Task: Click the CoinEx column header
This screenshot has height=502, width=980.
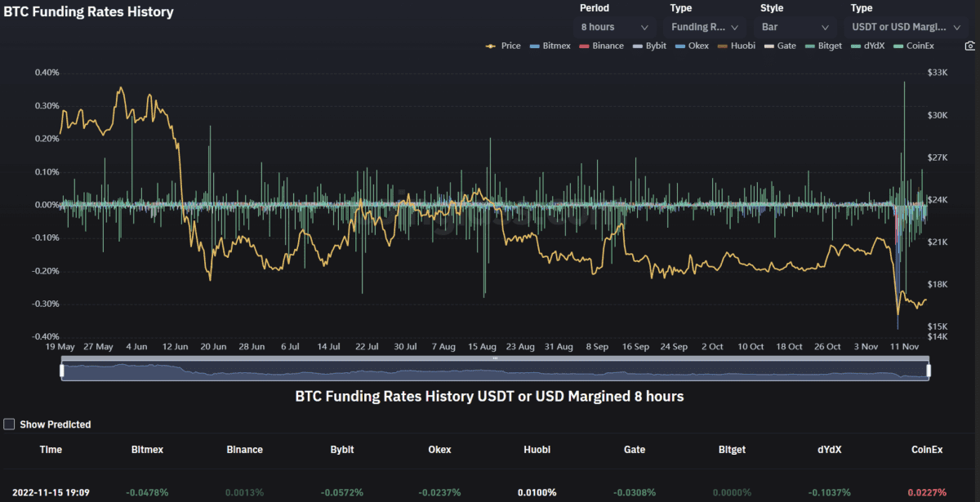Action: pos(927,449)
